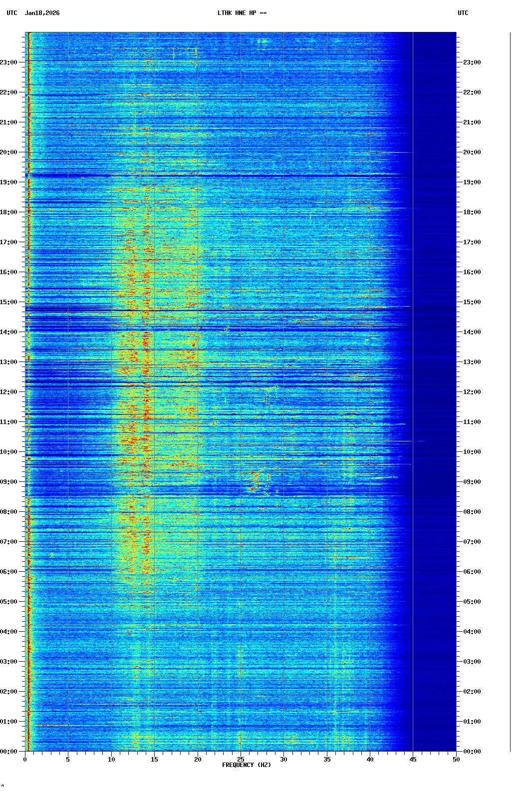Viewport: 532px width, 791px height.
Task: Select the 23:00 marker on the left axis
Action: coord(9,62)
